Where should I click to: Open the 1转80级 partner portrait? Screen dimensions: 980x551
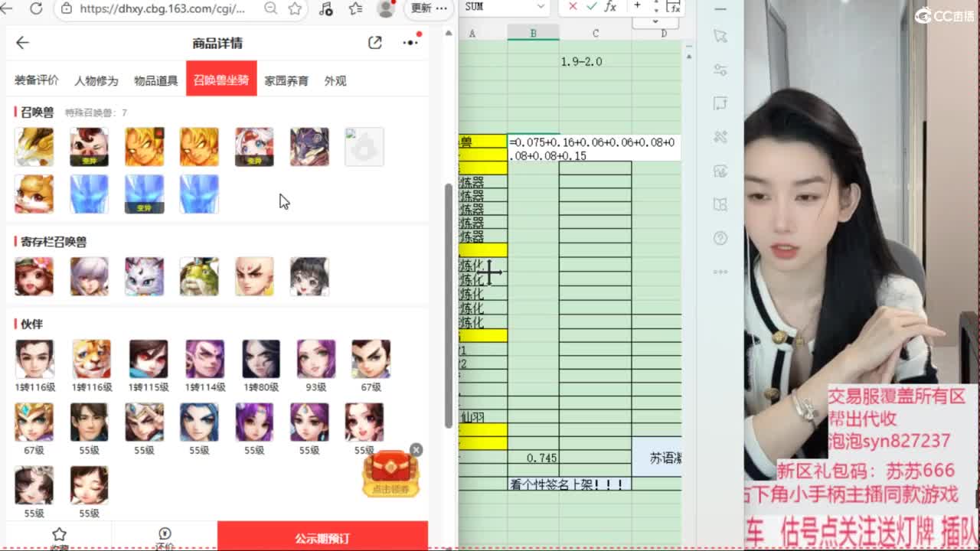pos(261,359)
